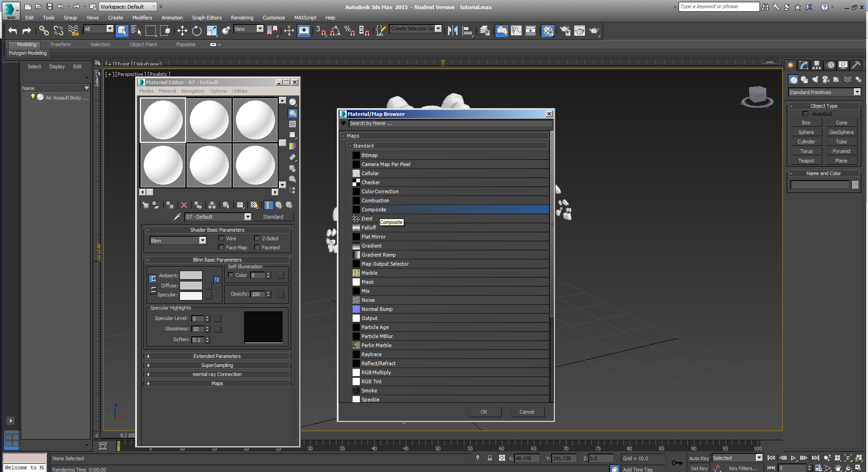The height and width of the screenshot is (472, 868).
Task: Open the Rendering menu
Action: tap(242, 18)
